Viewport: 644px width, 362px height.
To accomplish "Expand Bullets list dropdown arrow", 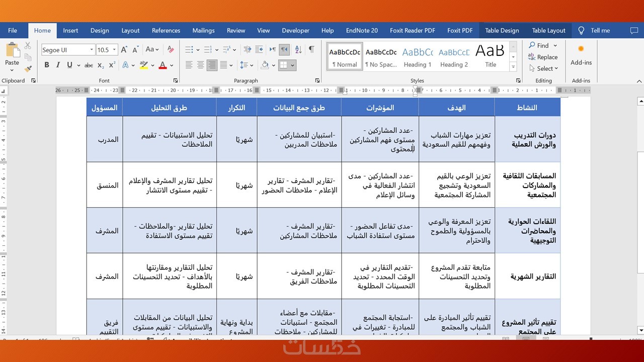I will coord(198,50).
